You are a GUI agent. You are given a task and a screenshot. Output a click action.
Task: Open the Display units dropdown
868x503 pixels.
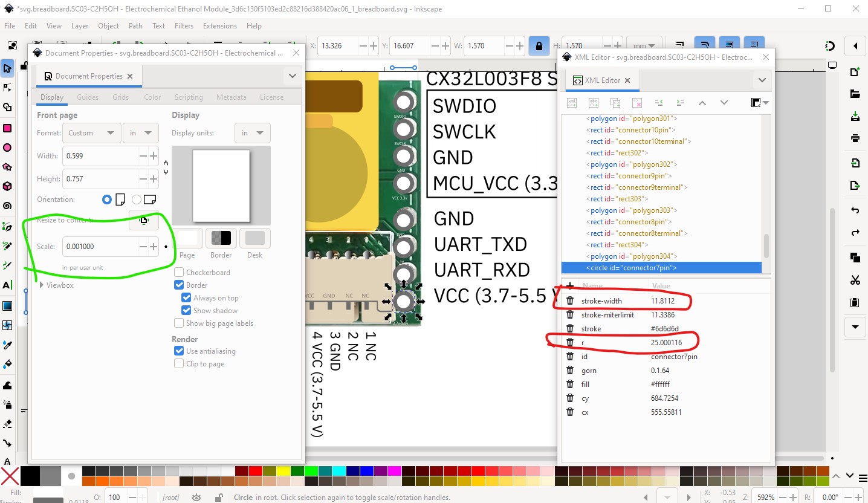251,133
